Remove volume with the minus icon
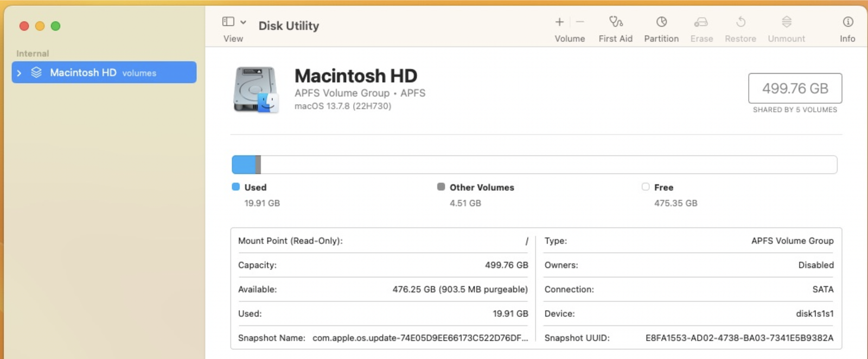The width and height of the screenshot is (868, 359). click(580, 22)
